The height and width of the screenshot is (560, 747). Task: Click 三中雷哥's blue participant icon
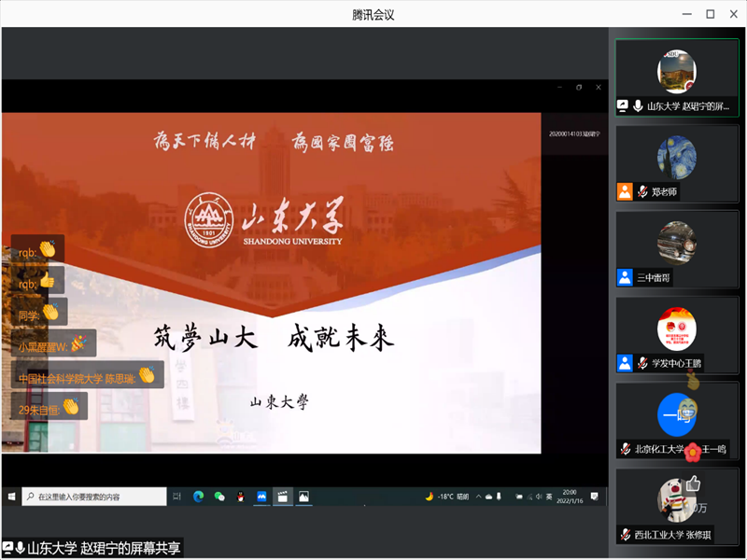click(625, 277)
